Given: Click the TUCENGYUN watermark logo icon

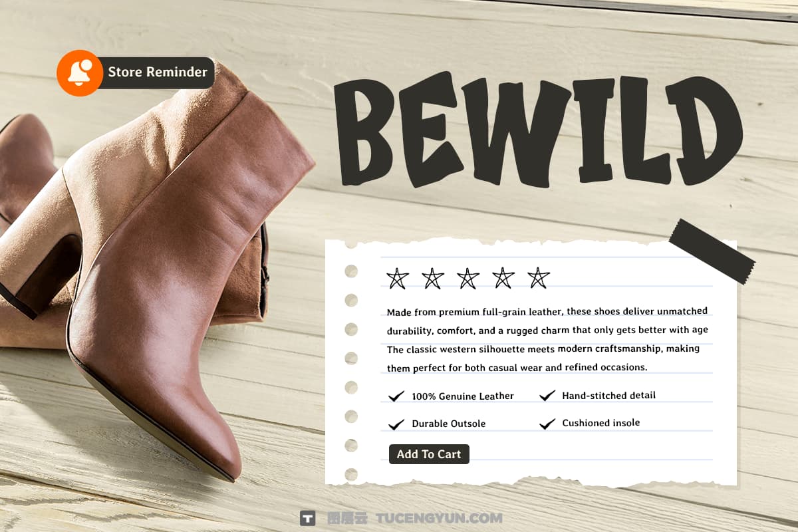Looking at the screenshot, I should [307, 518].
